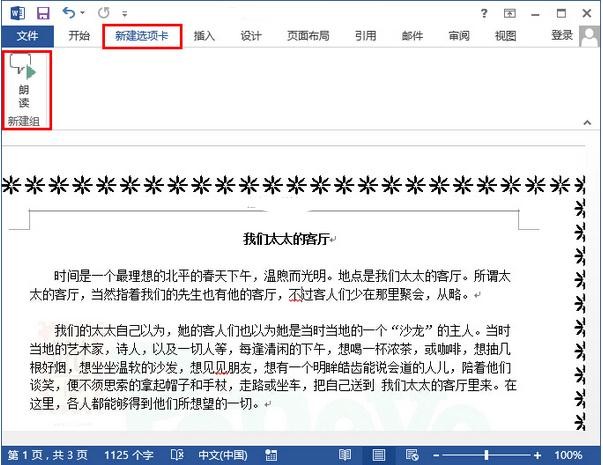Undo the last action
Screen dimensions: 603x465
(69, 13)
